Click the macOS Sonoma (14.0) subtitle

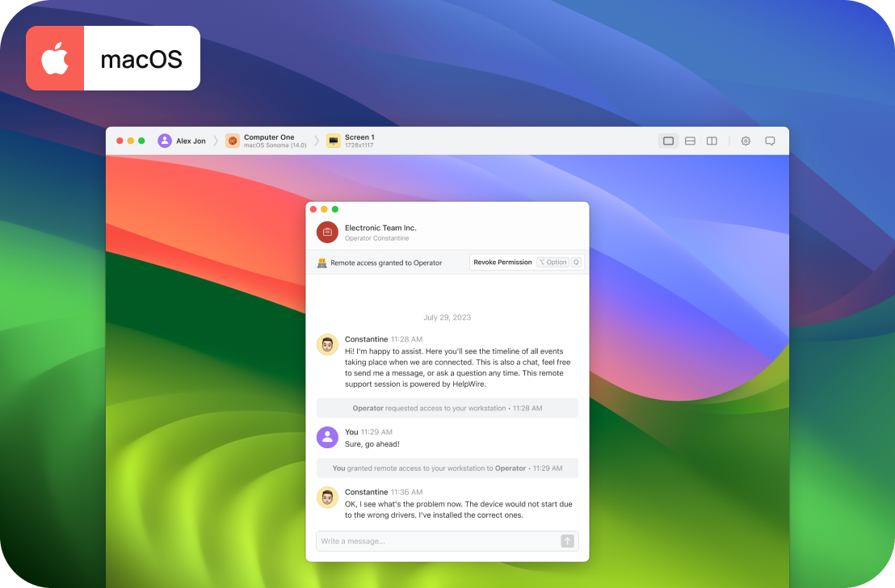[x=275, y=145]
